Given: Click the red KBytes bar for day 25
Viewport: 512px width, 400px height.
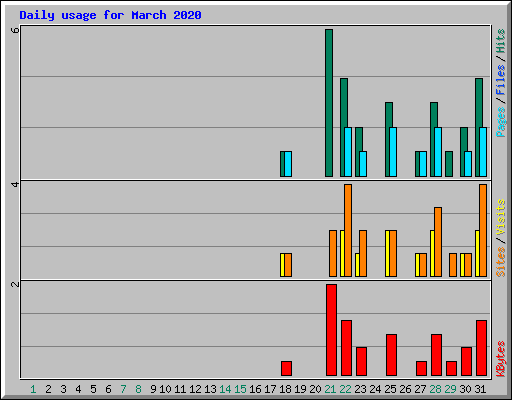Looking at the screenshot, I should (x=391, y=355).
